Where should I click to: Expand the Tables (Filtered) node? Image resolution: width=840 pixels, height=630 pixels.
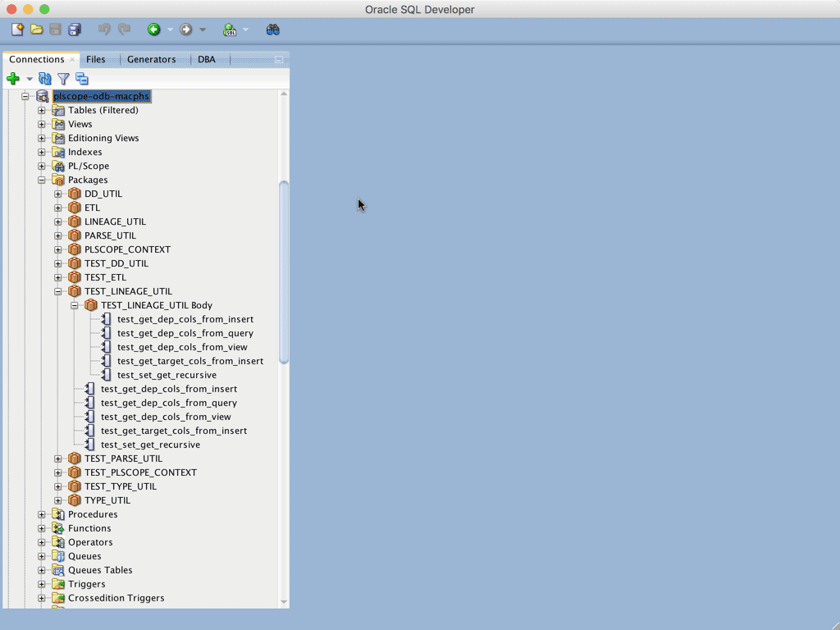pyautogui.click(x=42, y=110)
